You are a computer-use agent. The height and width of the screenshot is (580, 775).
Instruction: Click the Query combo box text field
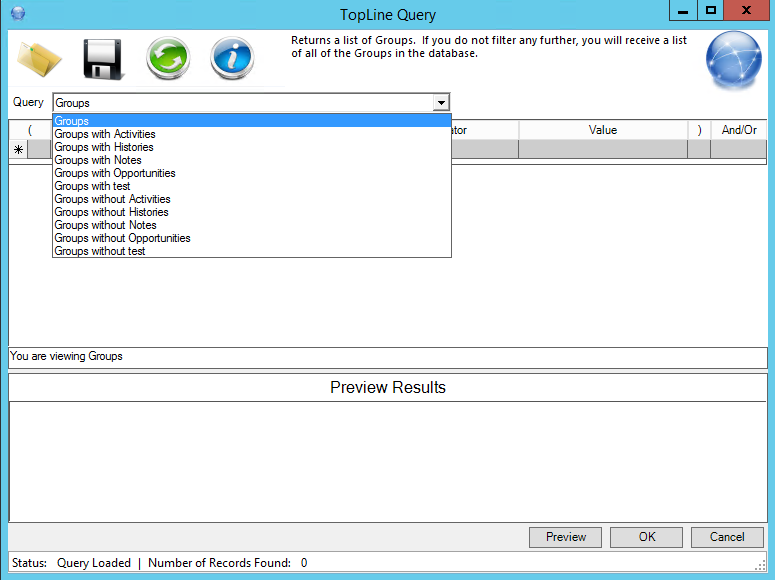coord(243,103)
